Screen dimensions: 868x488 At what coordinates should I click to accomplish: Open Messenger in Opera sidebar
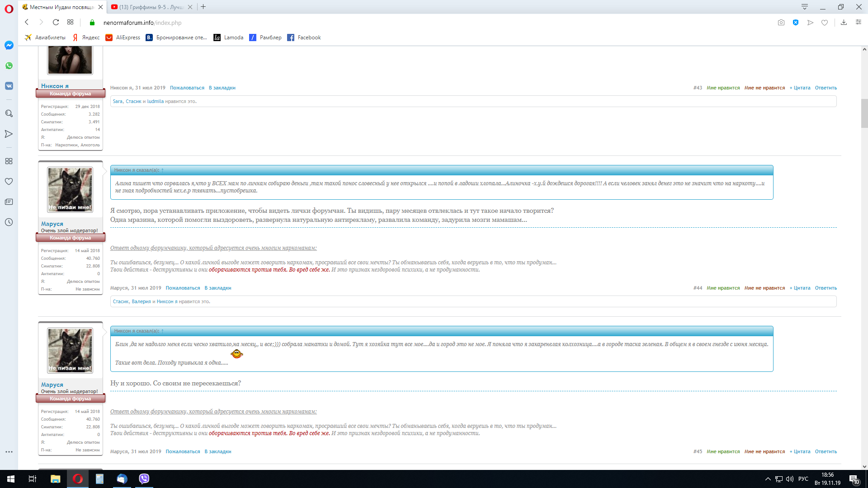pyautogui.click(x=9, y=45)
